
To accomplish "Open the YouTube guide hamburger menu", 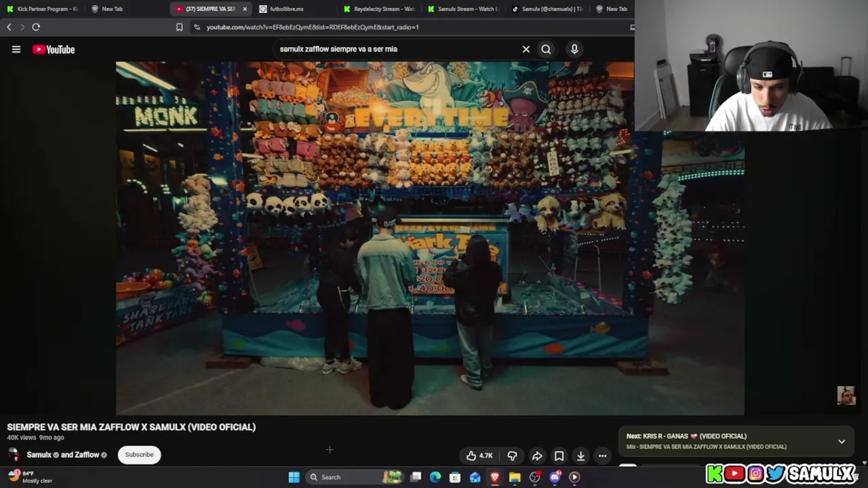I will [x=16, y=49].
